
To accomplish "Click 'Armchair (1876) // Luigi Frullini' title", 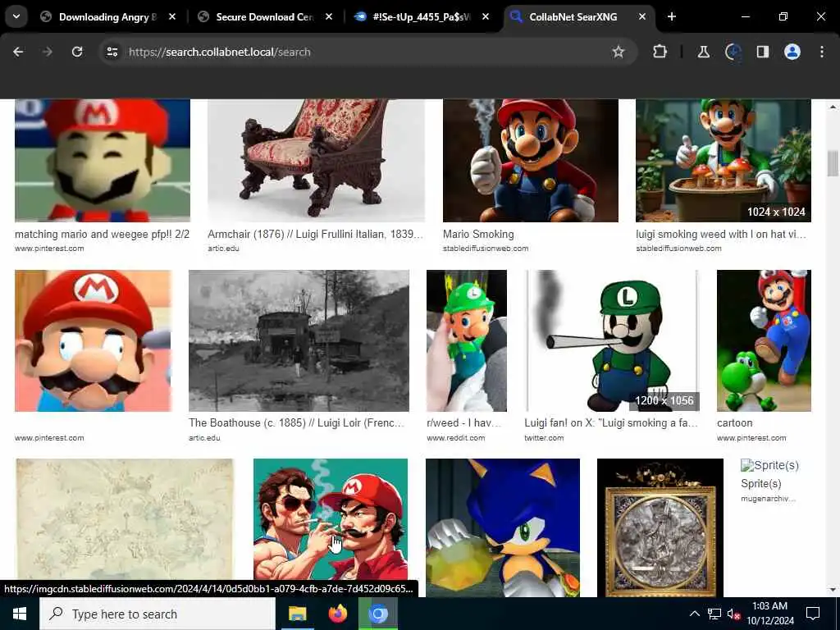I will click(315, 234).
